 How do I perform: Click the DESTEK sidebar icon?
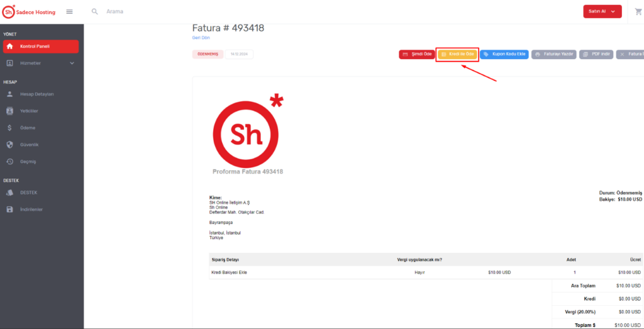point(10,192)
